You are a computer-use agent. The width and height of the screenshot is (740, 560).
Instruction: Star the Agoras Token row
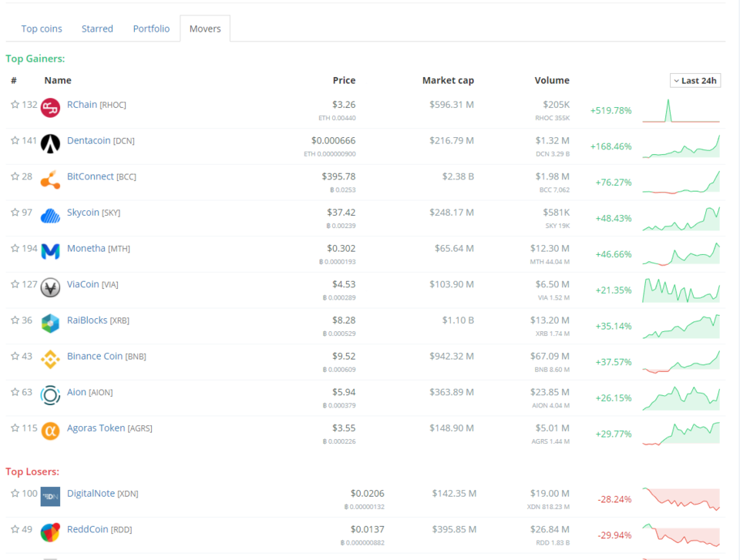pyautogui.click(x=15, y=428)
